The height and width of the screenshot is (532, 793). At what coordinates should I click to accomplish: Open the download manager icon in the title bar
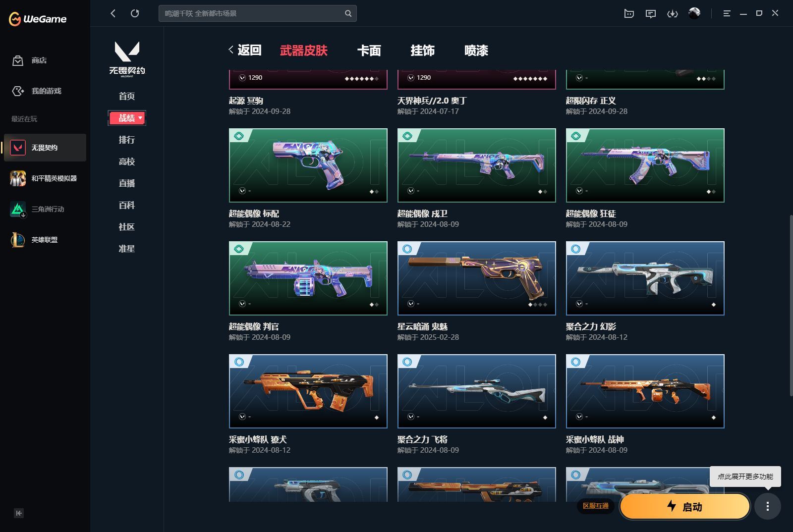pos(673,13)
